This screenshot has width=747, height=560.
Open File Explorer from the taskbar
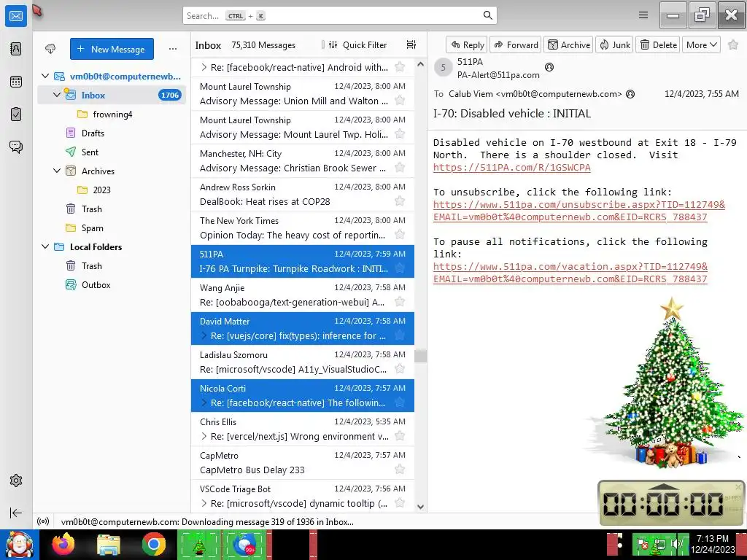[109, 544]
